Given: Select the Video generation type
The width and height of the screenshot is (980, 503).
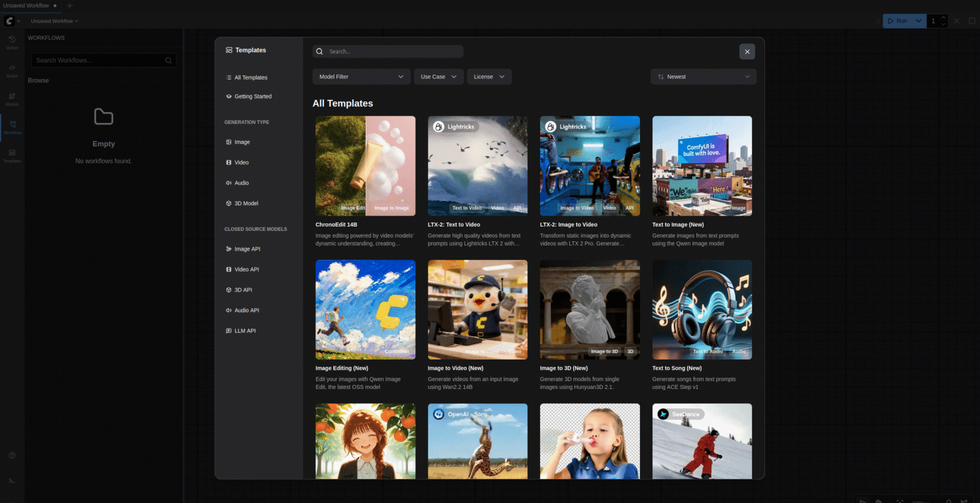Looking at the screenshot, I should point(241,163).
